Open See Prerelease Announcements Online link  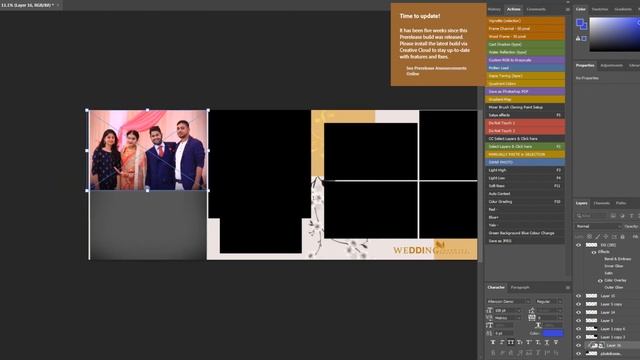[436, 71]
